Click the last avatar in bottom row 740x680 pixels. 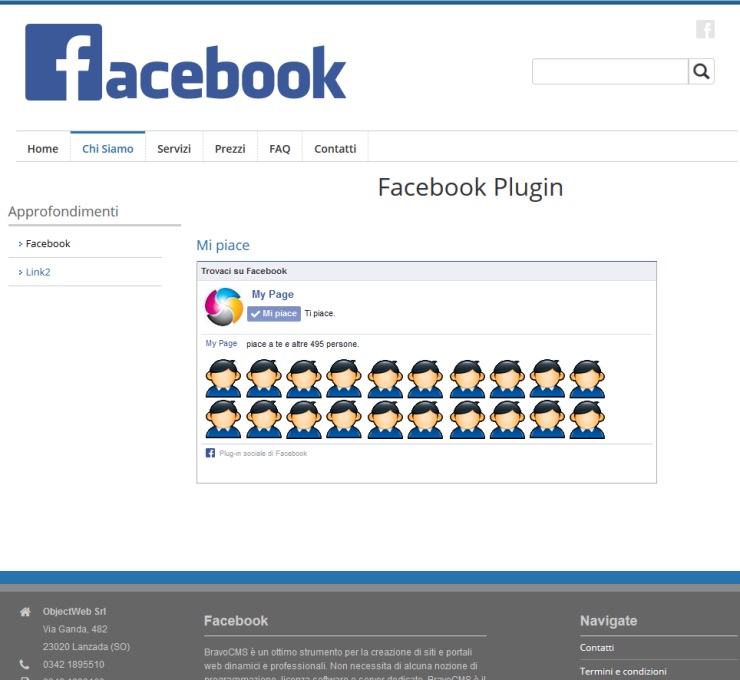pos(587,419)
